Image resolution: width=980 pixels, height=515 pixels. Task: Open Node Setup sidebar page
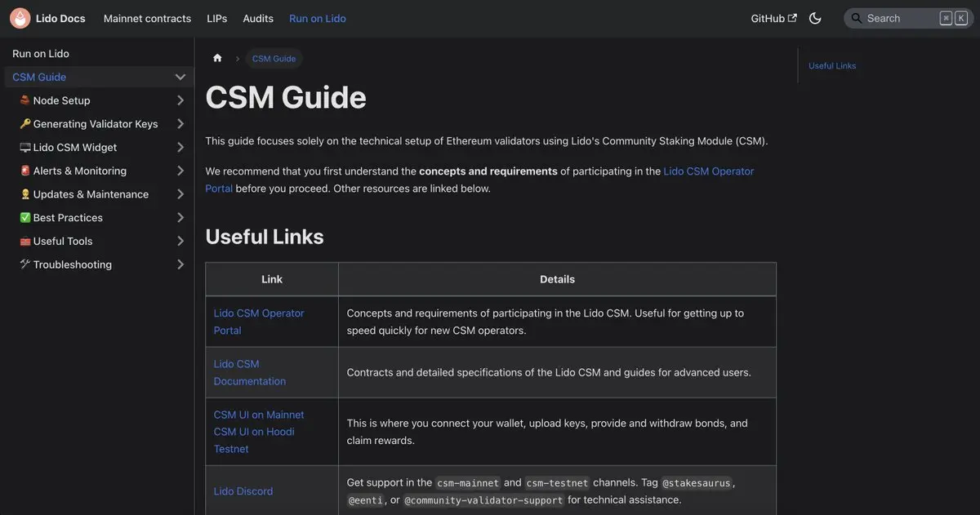coord(55,100)
